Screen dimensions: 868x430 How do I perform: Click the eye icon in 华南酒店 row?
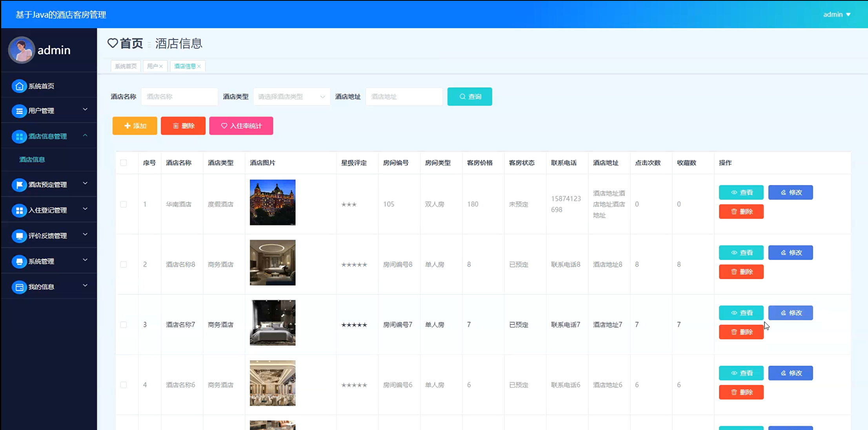[734, 192]
